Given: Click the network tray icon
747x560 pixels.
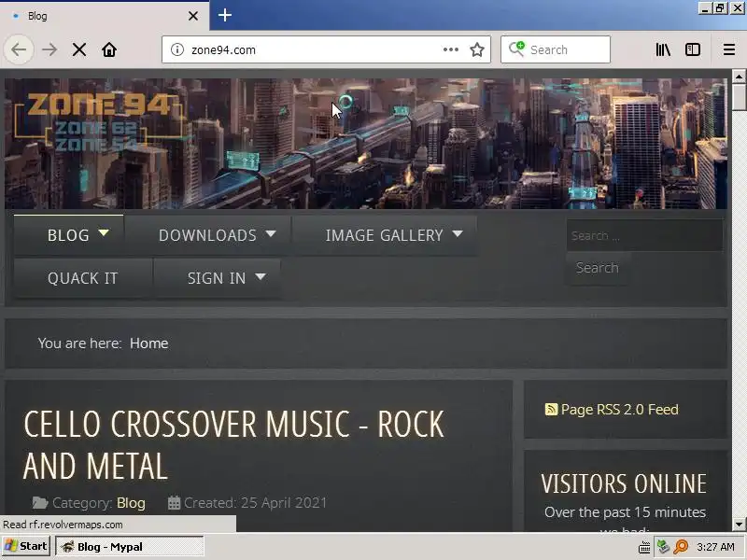Looking at the screenshot, I should pyautogui.click(x=663, y=547).
